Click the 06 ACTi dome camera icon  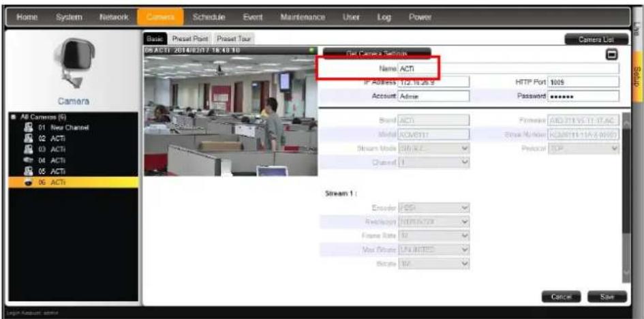coord(30,183)
